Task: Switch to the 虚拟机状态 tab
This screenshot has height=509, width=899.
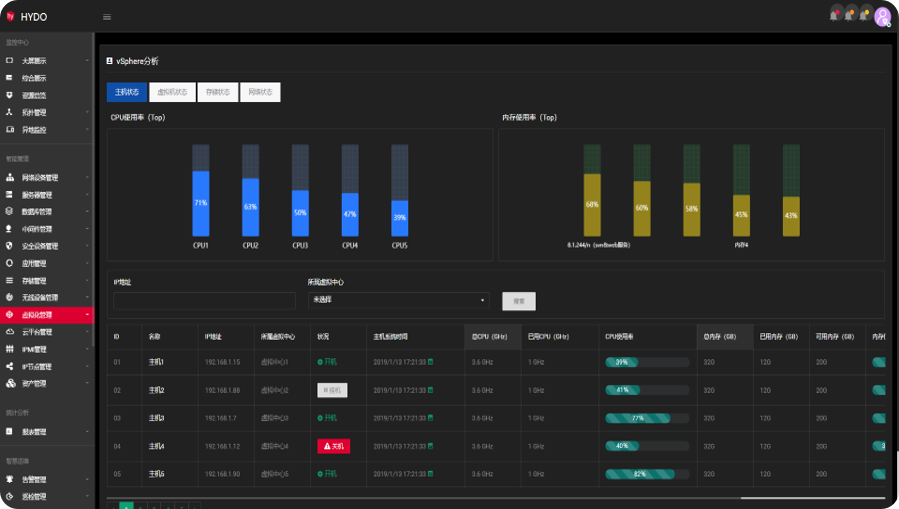Action: pyautogui.click(x=172, y=93)
